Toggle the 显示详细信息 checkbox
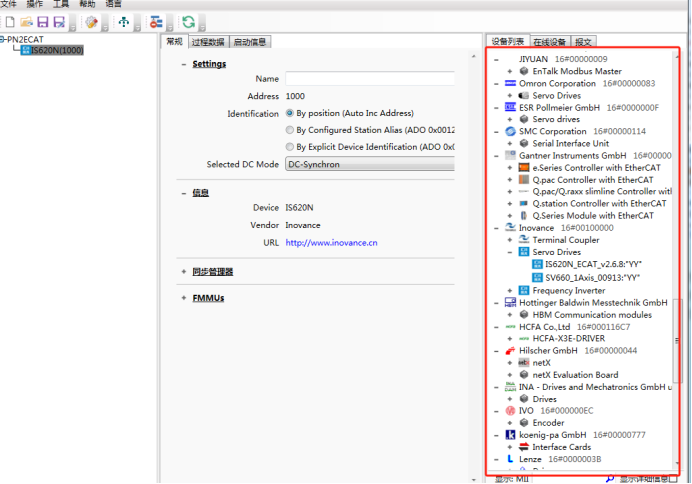The height and width of the screenshot is (484, 692). pyautogui.click(x=673, y=479)
